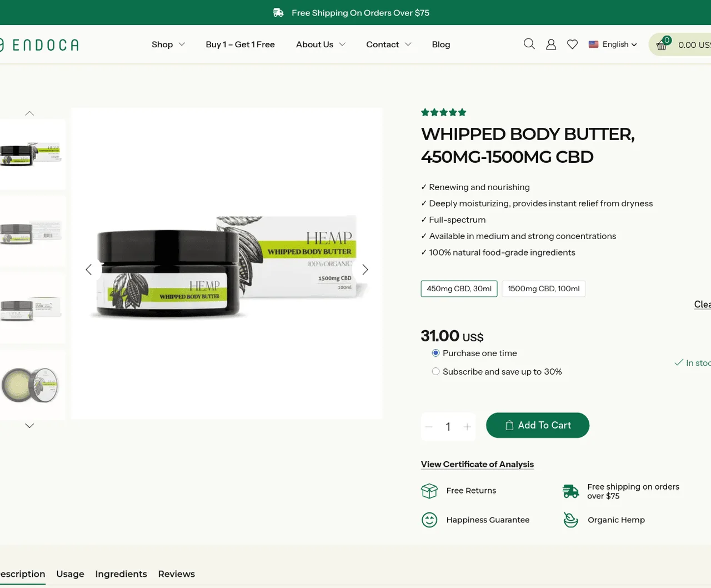Screen dimensions: 711x588
Task: Move thumbnail list down with chevron
Action: click(x=29, y=426)
